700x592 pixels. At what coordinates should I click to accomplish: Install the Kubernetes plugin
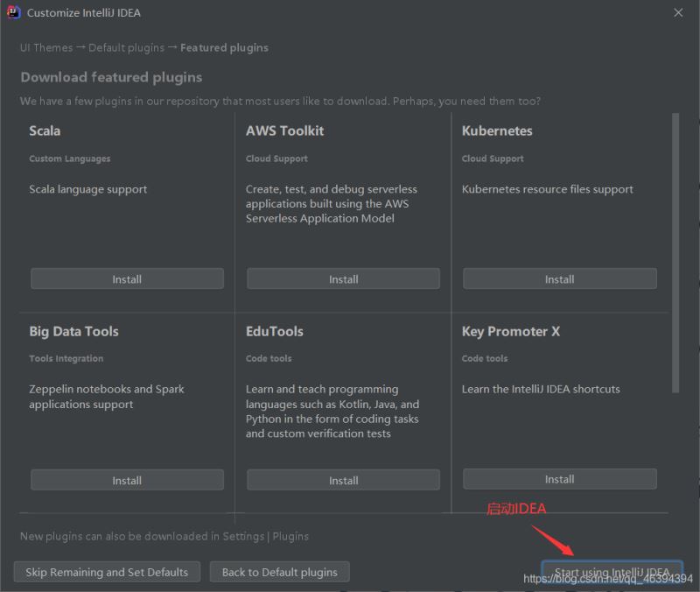click(x=559, y=278)
